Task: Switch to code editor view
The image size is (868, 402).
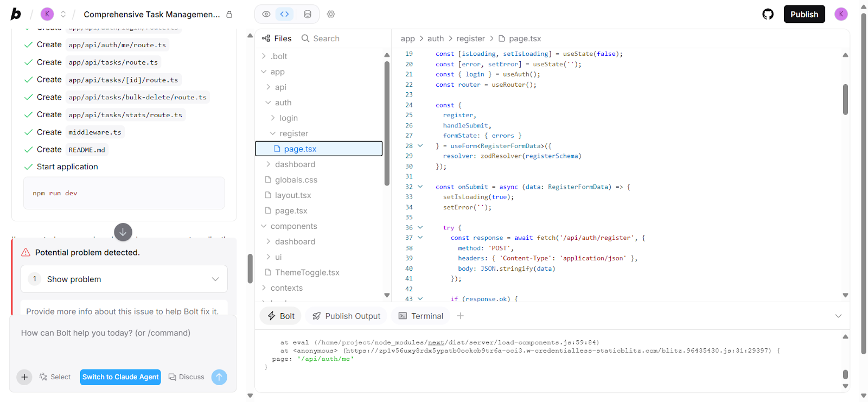Action: coord(285,14)
